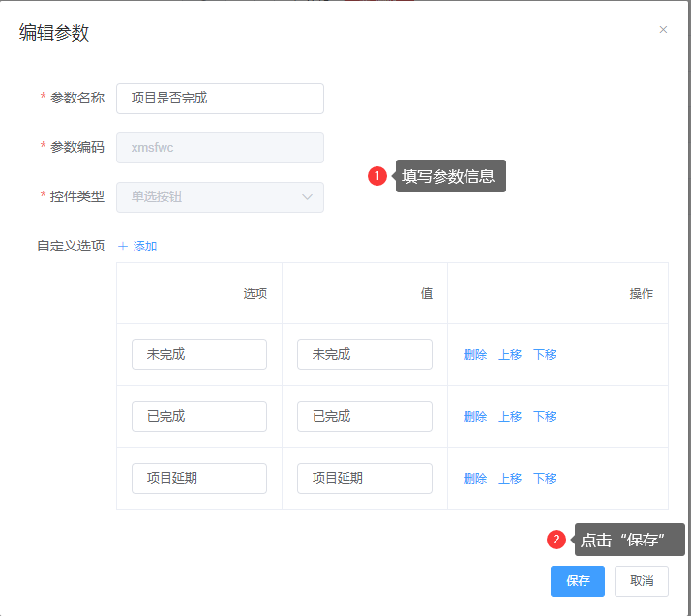
Task: Click the 参数编码 field xmsfwc
Action: tap(220, 148)
